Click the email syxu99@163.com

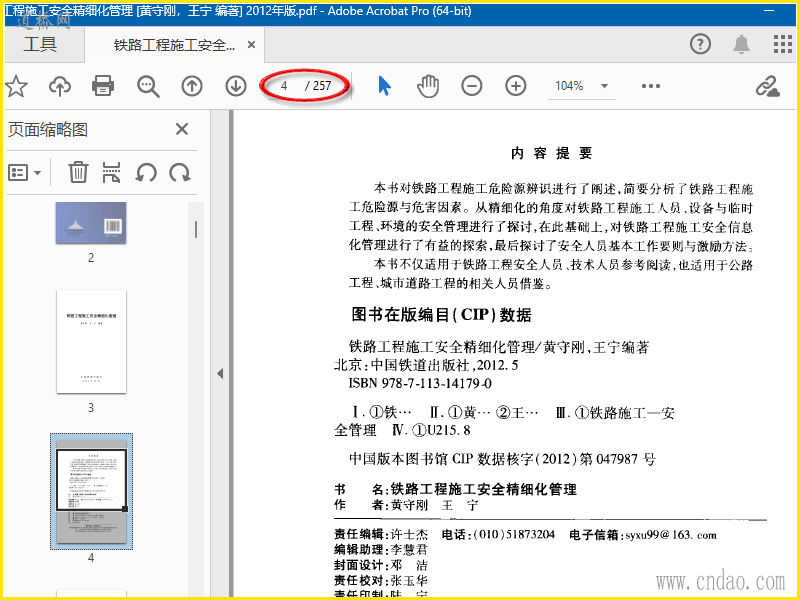click(x=671, y=535)
